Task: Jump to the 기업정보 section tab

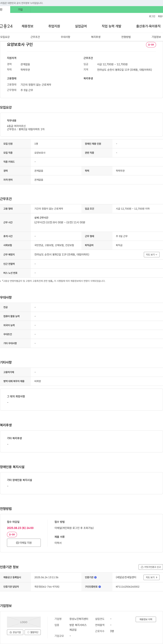Action: 156,37
